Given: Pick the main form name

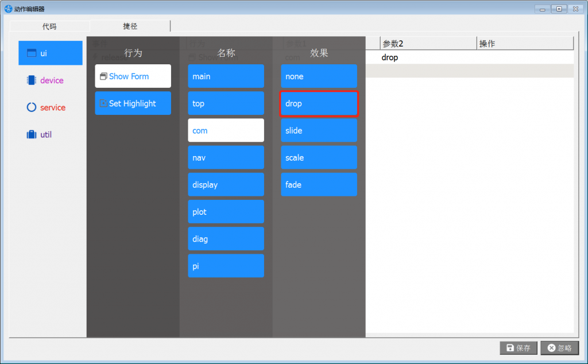Looking at the screenshot, I should pos(226,76).
